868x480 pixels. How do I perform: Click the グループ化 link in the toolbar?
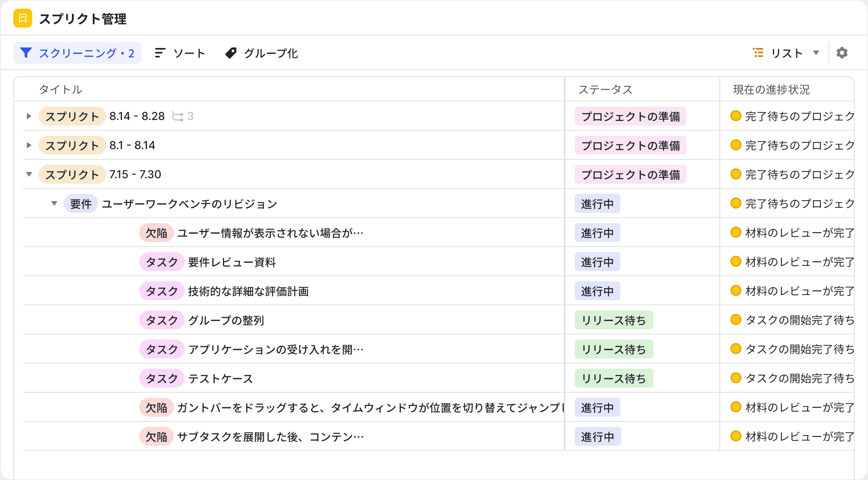270,52
